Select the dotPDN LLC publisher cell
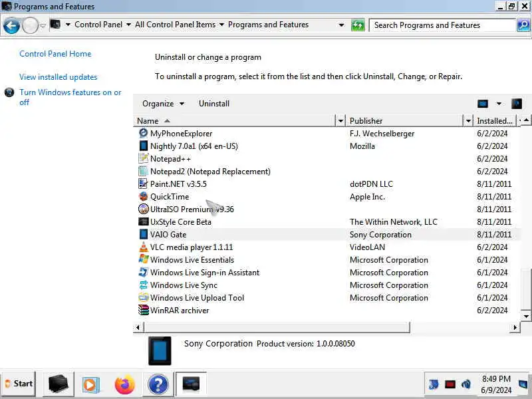Image resolution: width=532 pixels, height=399 pixels. point(371,184)
